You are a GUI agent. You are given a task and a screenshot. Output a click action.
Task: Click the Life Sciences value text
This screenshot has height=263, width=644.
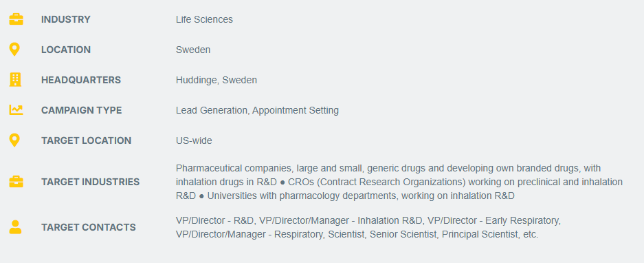204,19
